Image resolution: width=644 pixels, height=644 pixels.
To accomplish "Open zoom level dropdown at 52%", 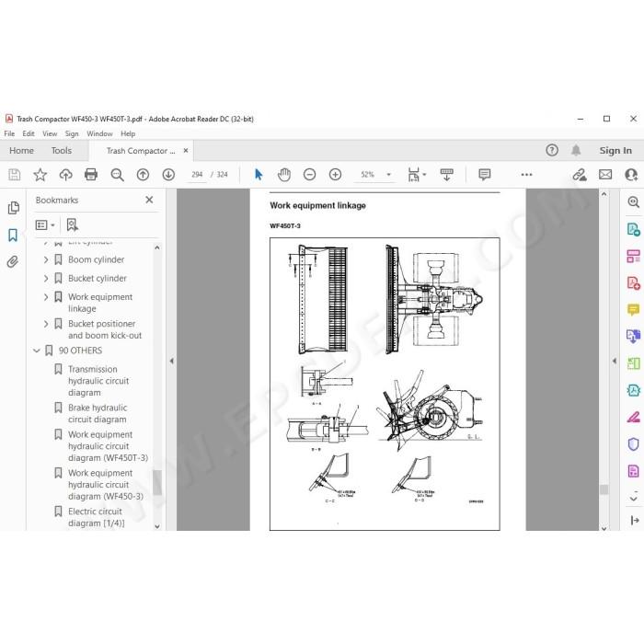I will coord(388,175).
